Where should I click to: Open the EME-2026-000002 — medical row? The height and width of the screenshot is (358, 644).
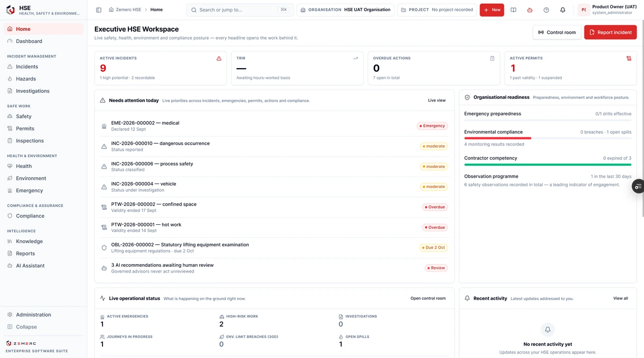(x=274, y=126)
